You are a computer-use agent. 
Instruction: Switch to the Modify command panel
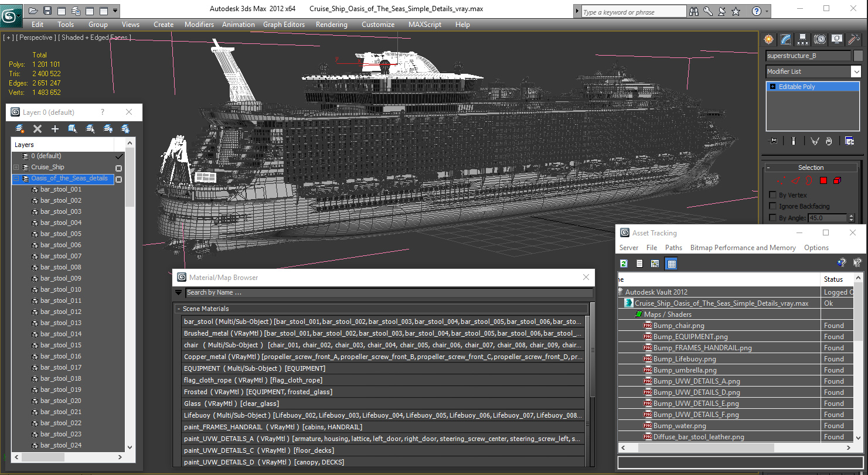click(x=786, y=39)
